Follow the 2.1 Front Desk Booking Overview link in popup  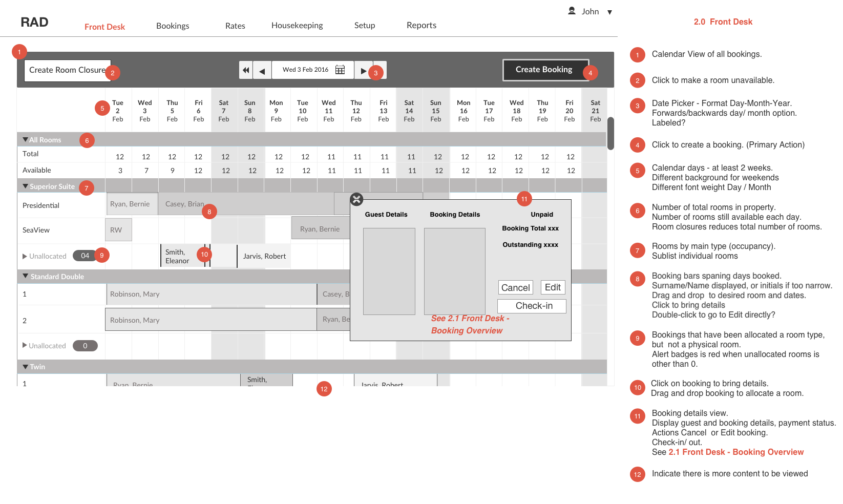point(470,324)
